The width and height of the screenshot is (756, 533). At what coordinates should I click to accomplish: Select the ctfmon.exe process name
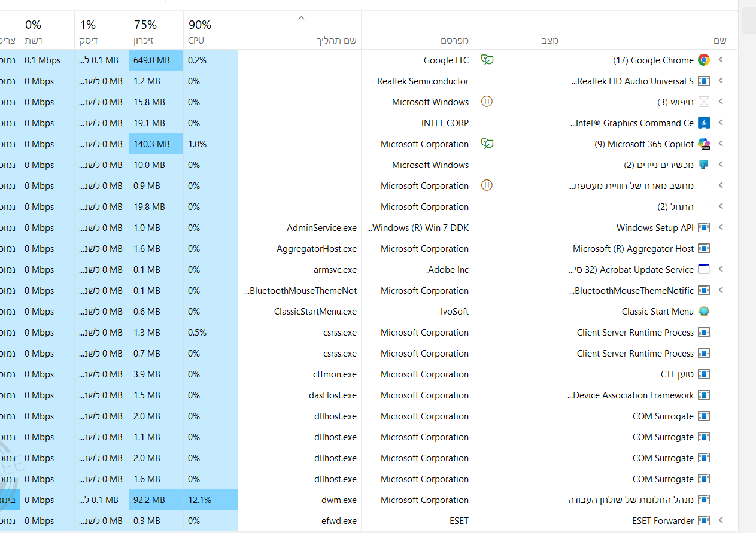[335, 374]
